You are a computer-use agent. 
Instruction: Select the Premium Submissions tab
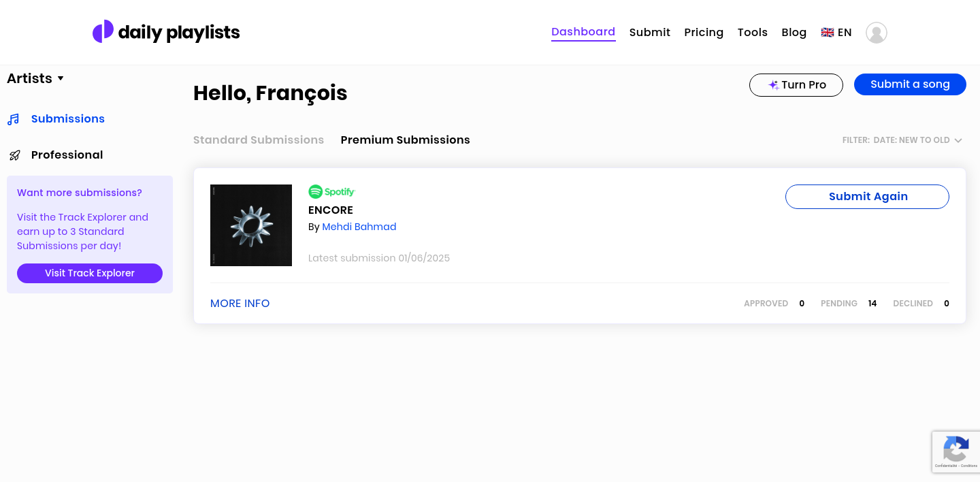[405, 140]
